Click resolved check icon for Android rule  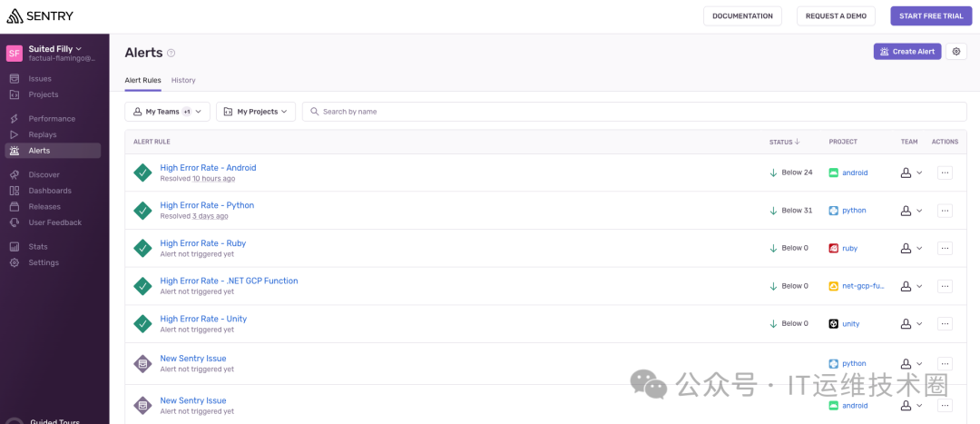click(x=143, y=173)
